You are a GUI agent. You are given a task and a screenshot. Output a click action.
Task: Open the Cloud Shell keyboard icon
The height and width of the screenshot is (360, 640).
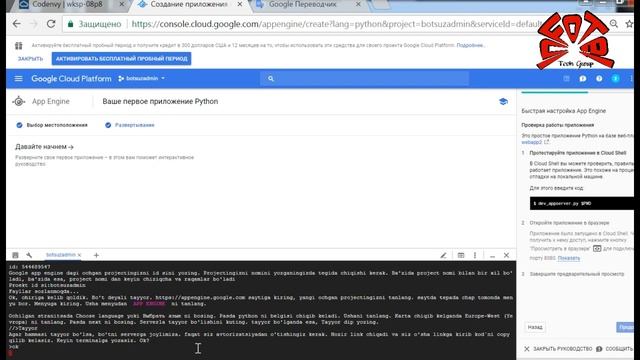pyautogui.click(x=15, y=255)
